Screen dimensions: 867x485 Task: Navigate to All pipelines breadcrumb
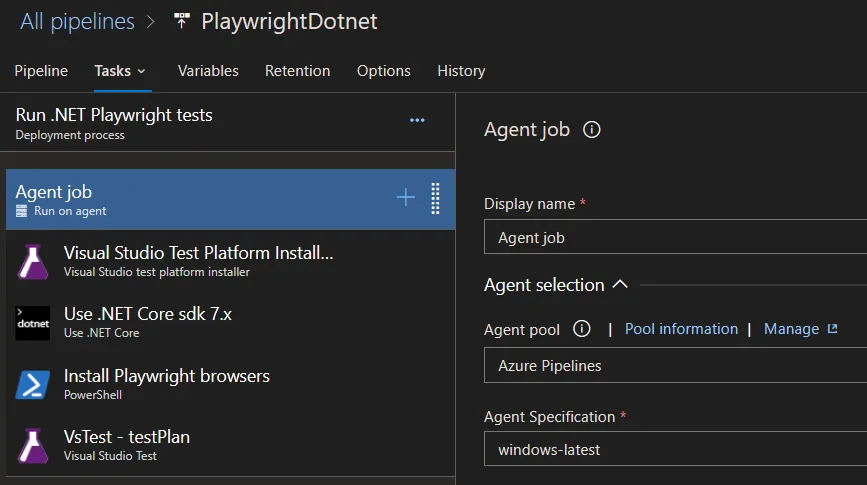coord(78,21)
